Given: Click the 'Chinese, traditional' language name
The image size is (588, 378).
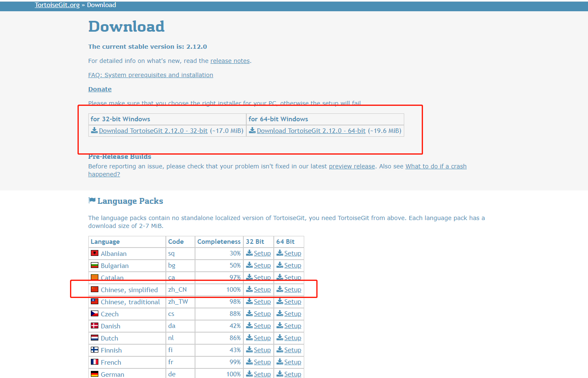Looking at the screenshot, I should coord(130,302).
